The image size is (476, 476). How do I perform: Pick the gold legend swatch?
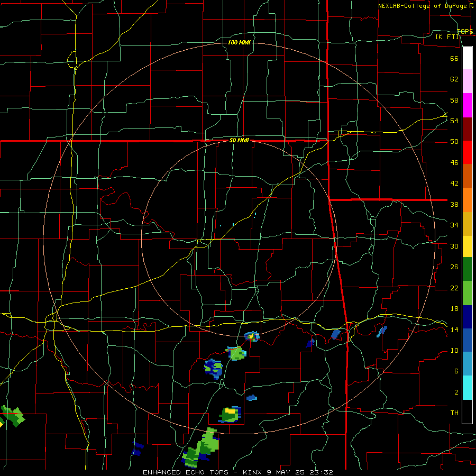(x=467, y=224)
